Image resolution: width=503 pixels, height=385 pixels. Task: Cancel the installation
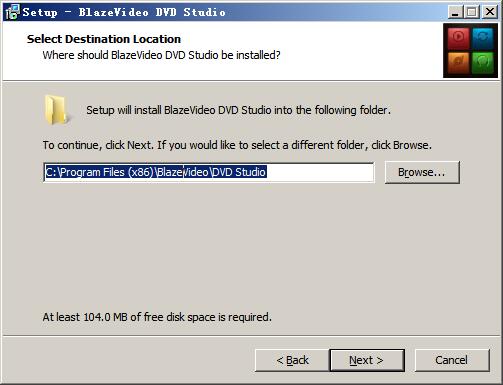click(x=452, y=360)
